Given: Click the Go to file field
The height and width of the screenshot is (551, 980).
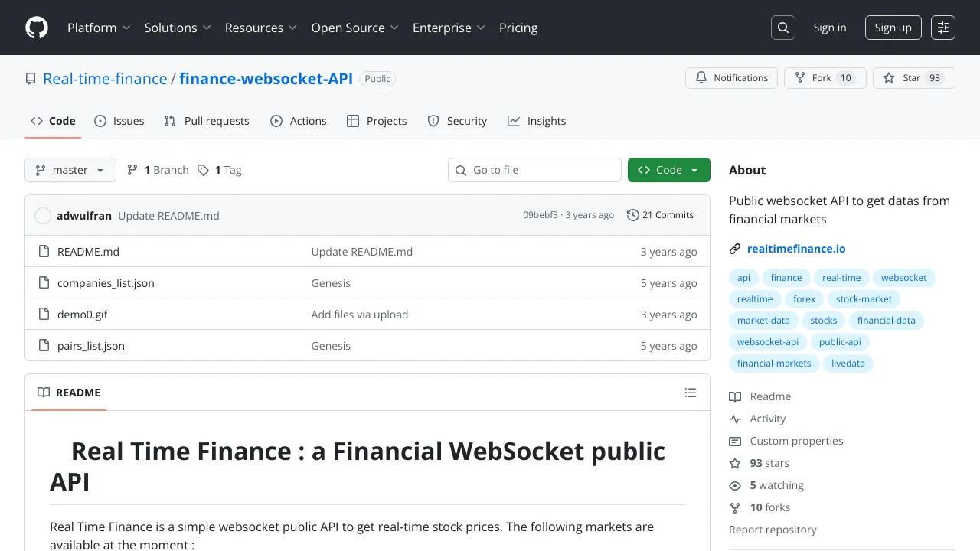Looking at the screenshot, I should click(x=534, y=170).
